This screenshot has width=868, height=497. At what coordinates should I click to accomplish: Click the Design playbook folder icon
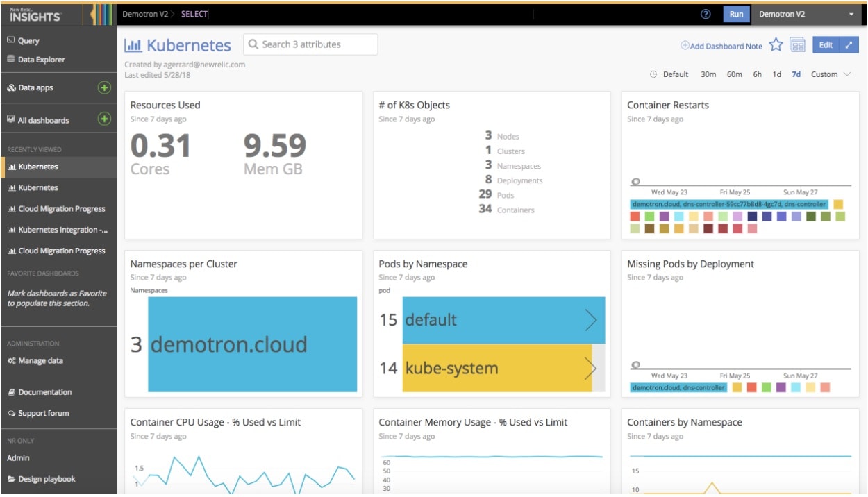coord(11,479)
